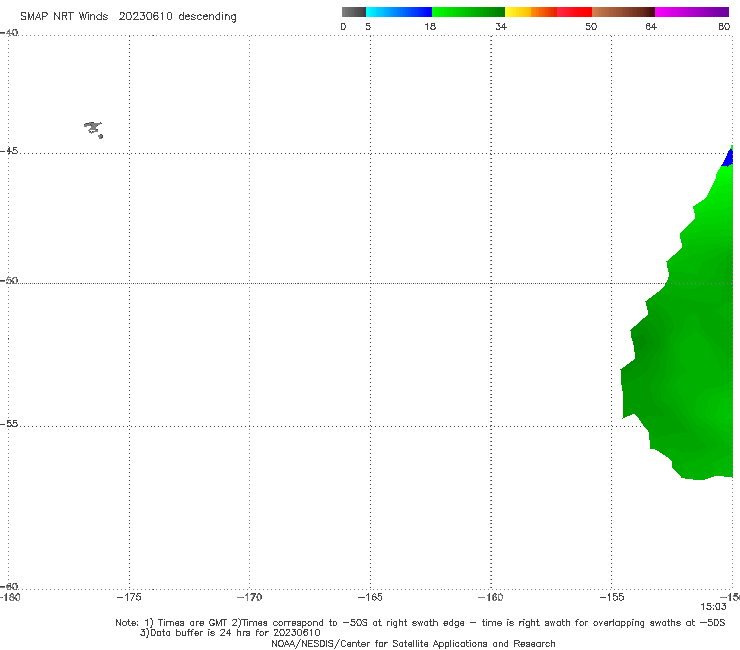This screenshot has height=650, width=740.
Task: Click the latitude label '-50'
Action: coord(9,280)
